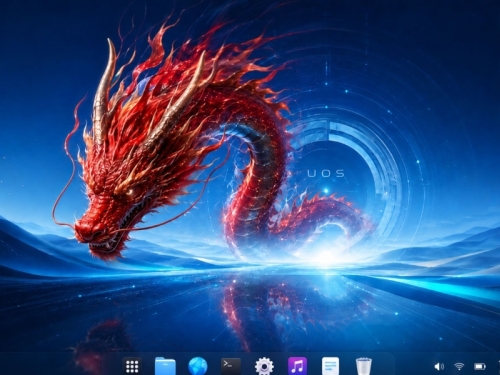The width and height of the screenshot is (500, 375).
Task: Open the file manager folder icon
Action: coord(165,366)
